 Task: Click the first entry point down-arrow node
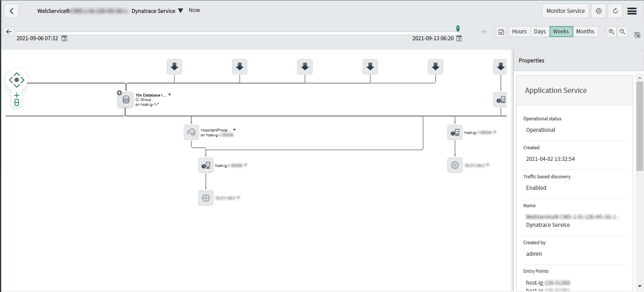coord(174,67)
